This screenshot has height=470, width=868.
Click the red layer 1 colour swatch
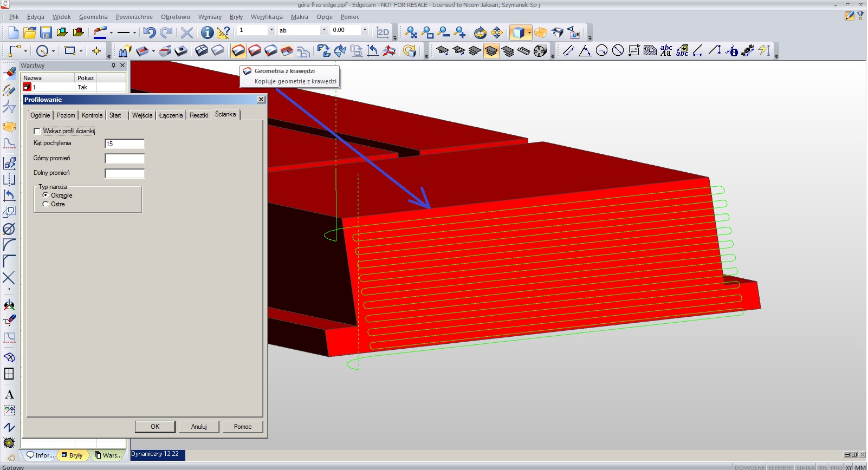pyautogui.click(x=27, y=87)
